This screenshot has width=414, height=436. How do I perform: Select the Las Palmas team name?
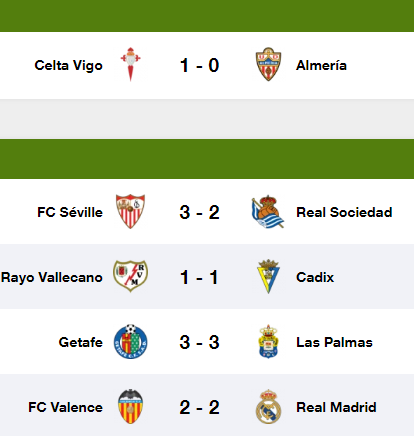click(x=334, y=342)
